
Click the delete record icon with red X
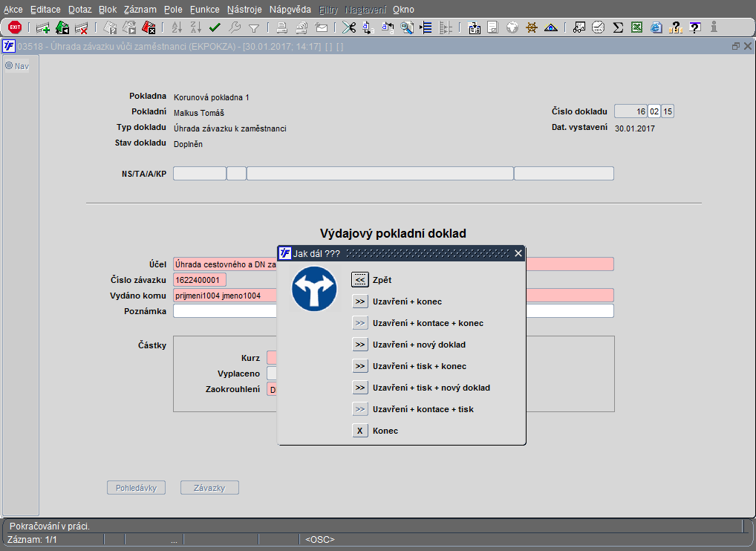click(x=81, y=28)
